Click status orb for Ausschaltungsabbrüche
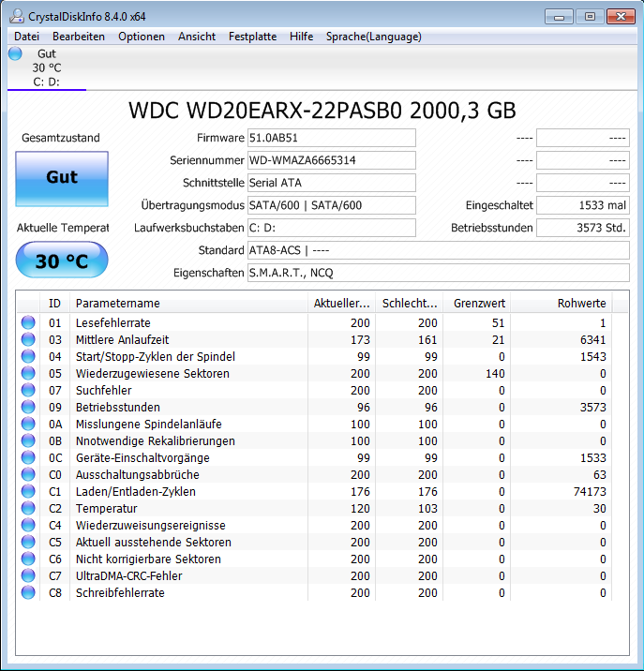 click(28, 474)
